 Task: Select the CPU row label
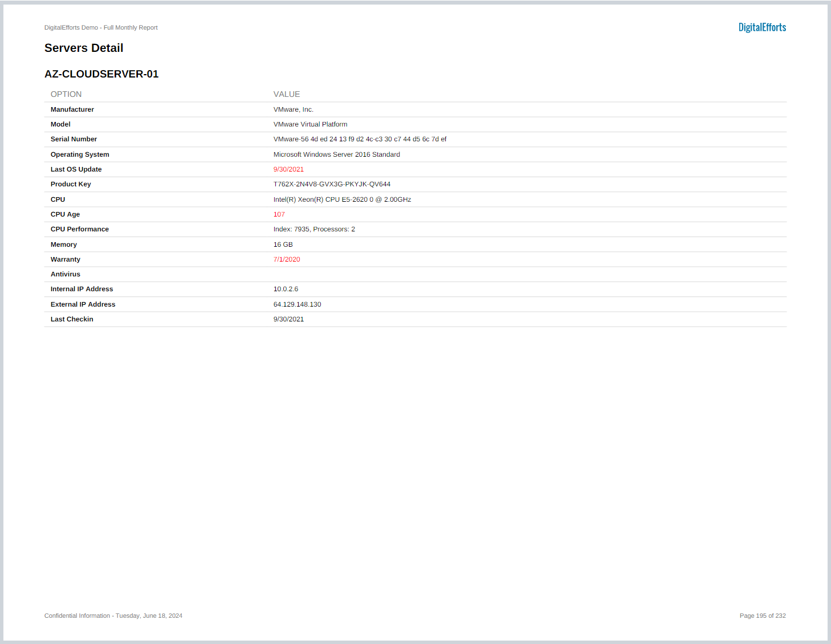pyautogui.click(x=58, y=199)
